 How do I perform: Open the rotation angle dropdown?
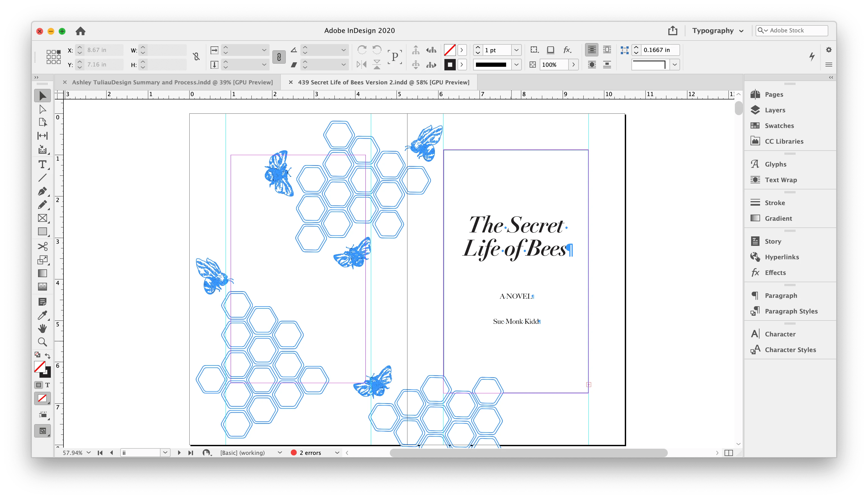[343, 50]
